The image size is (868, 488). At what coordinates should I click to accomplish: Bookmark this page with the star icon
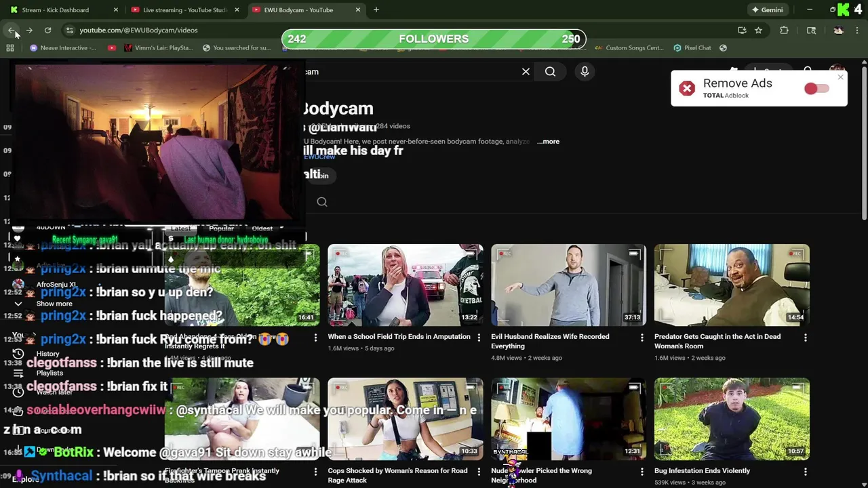coord(758,30)
